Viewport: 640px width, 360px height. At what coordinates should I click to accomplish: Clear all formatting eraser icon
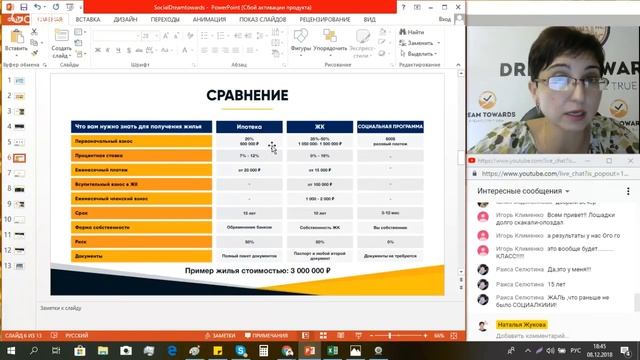(x=190, y=36)
